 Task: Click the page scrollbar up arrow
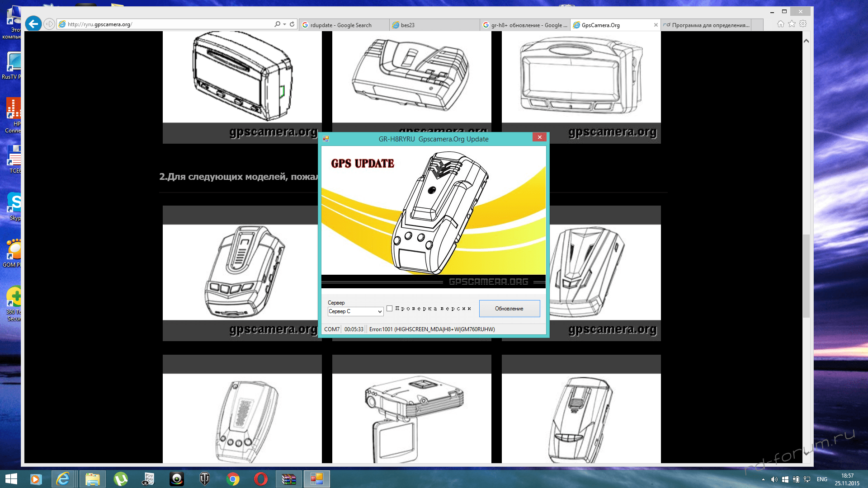coord(806,41)
